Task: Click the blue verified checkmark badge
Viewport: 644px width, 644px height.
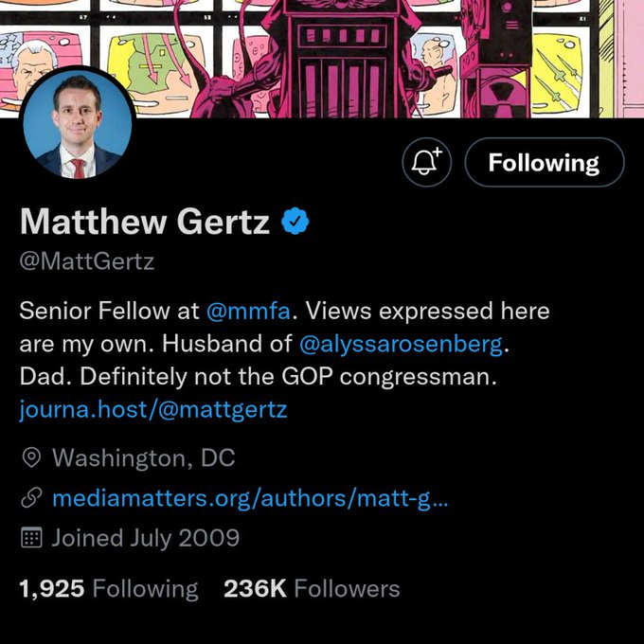Action: [x=296, y=222]
